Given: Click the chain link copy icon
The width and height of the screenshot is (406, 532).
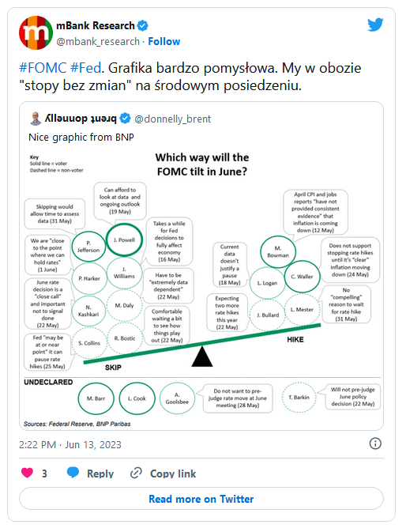Looking at the screenshot, I should 136,473.
